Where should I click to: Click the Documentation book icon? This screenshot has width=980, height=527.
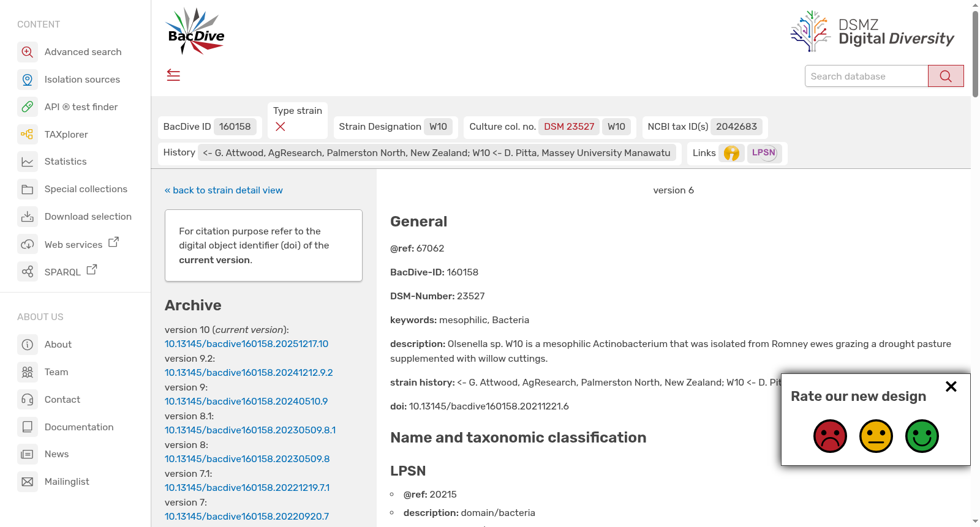pos(28,427)
